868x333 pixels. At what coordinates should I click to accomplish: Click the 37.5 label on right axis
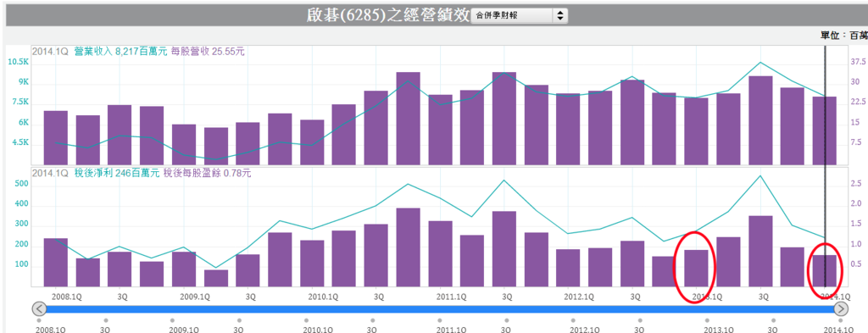tap(858, 62)
